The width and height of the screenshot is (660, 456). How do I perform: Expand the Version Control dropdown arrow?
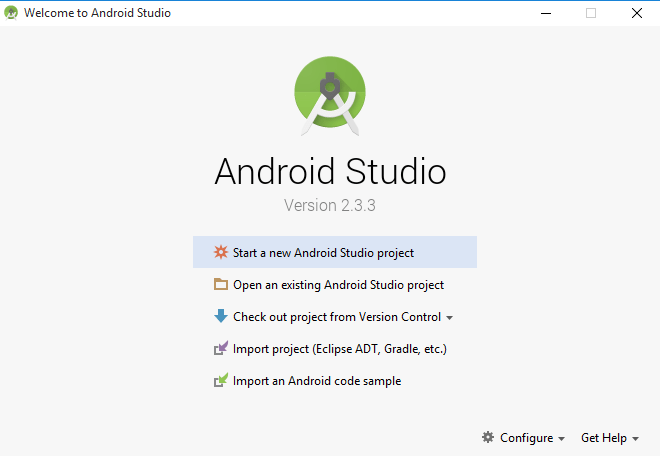tap(450, 318)
